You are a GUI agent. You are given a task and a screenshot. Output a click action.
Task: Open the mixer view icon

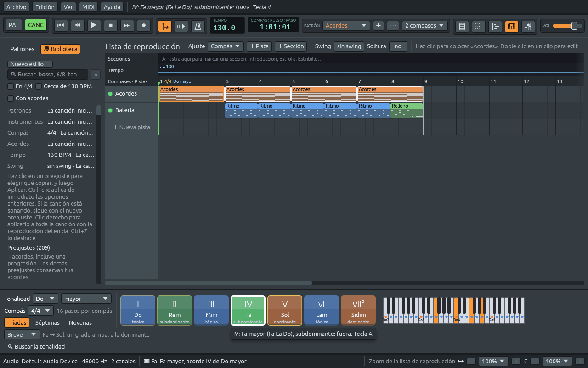(x=528, y=26)
